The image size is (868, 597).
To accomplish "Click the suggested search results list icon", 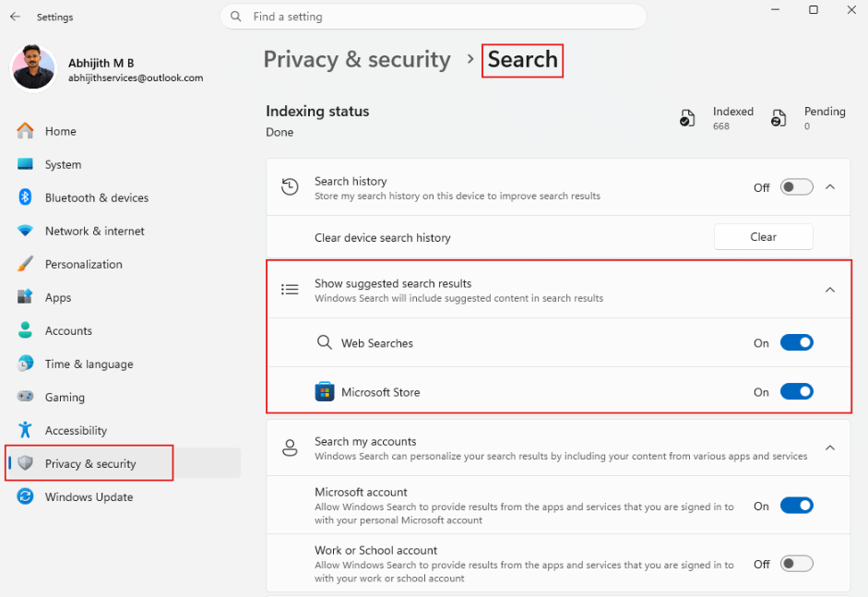I will pyautogui.click(x=290, y=289).
